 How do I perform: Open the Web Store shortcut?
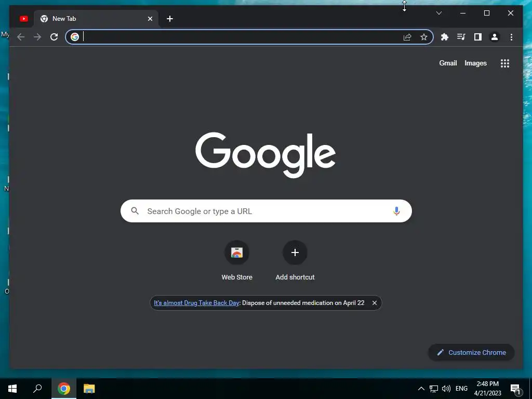click(x=237, y=261)
